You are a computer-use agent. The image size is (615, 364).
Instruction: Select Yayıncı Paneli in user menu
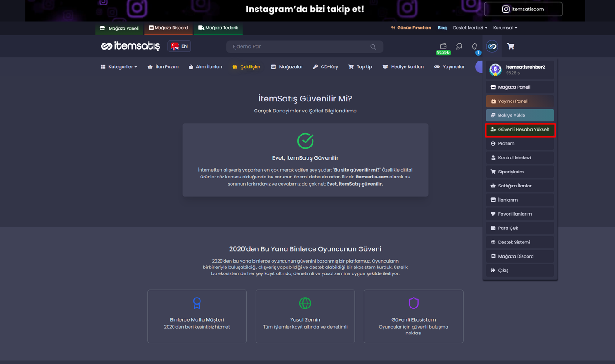520,101
